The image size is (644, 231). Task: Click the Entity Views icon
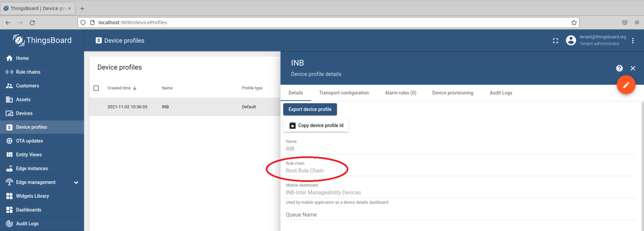coord(9,155)
